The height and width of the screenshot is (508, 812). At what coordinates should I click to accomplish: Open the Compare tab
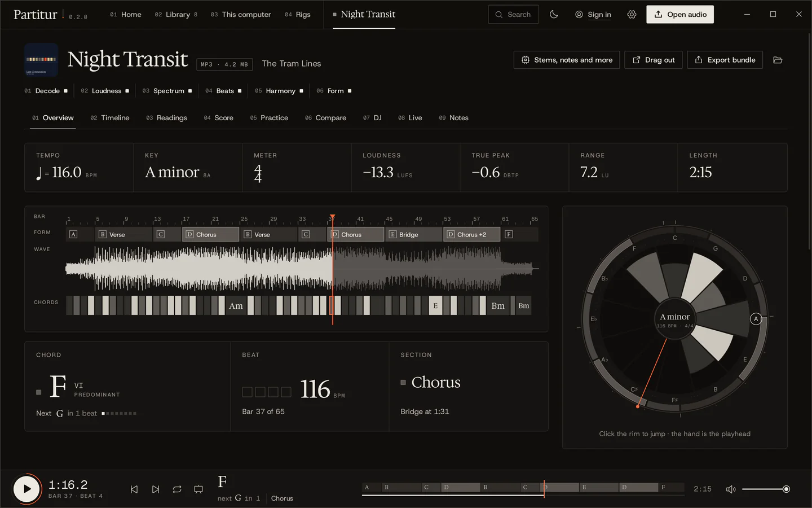[x=326, y=118]
